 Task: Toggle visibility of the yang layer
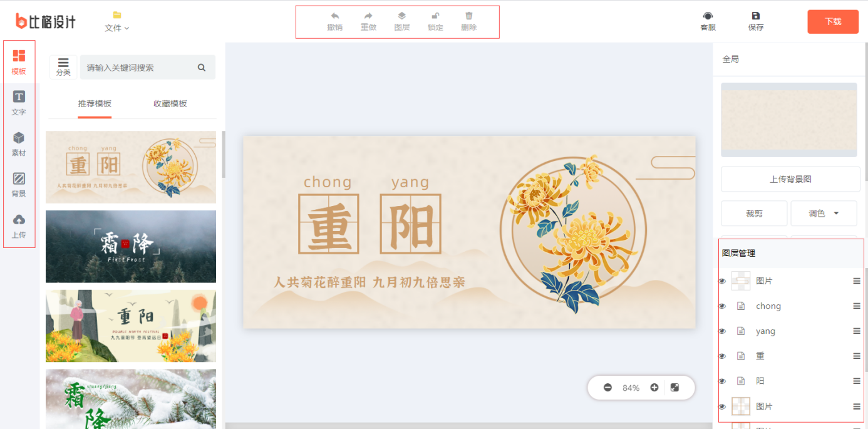click(x=722, y=331)
